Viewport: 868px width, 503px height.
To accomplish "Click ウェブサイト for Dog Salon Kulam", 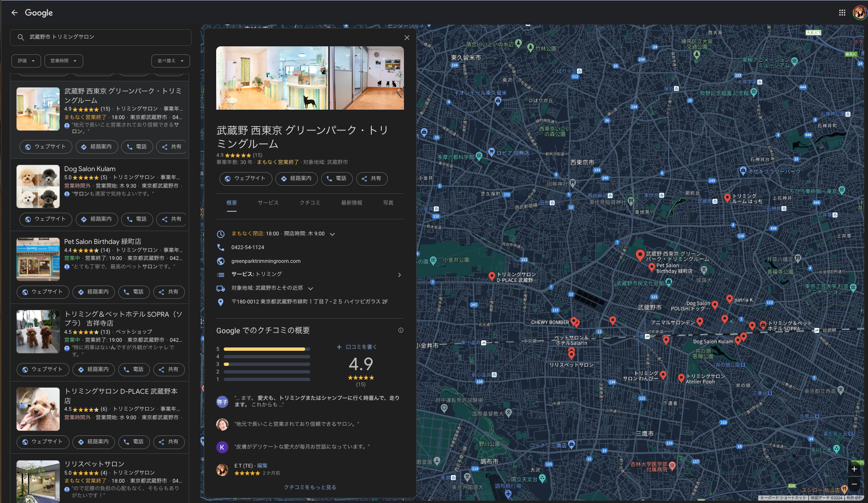I will click(46, 219).
